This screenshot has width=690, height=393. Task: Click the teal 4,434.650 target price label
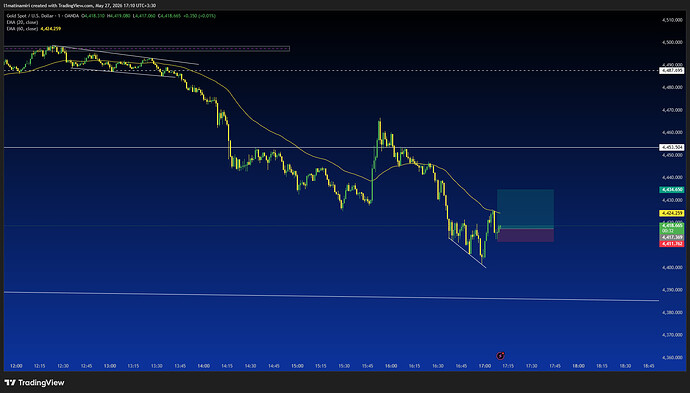(x=672, y=190)
